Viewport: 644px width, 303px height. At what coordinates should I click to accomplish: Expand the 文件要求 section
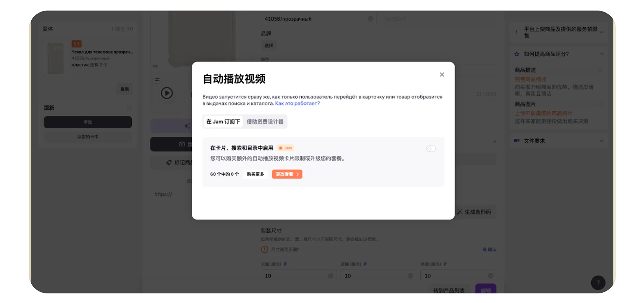coord(601,141)
